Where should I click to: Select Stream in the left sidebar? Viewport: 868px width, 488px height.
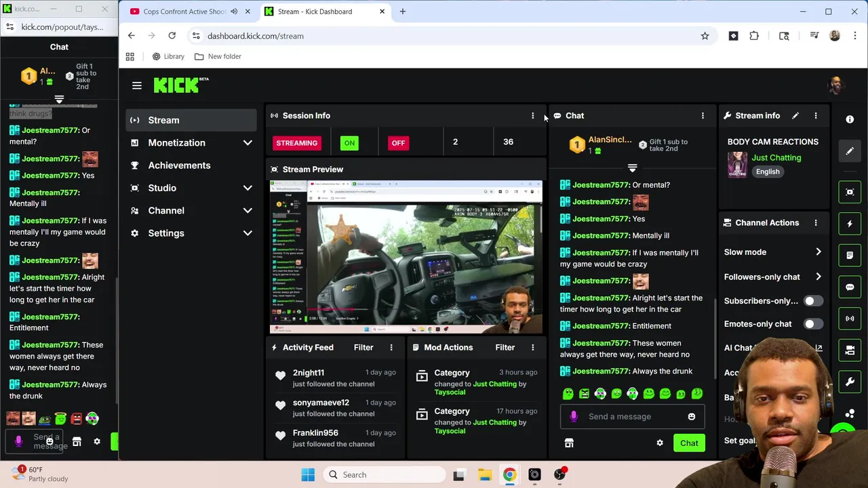tap(191, 120)
